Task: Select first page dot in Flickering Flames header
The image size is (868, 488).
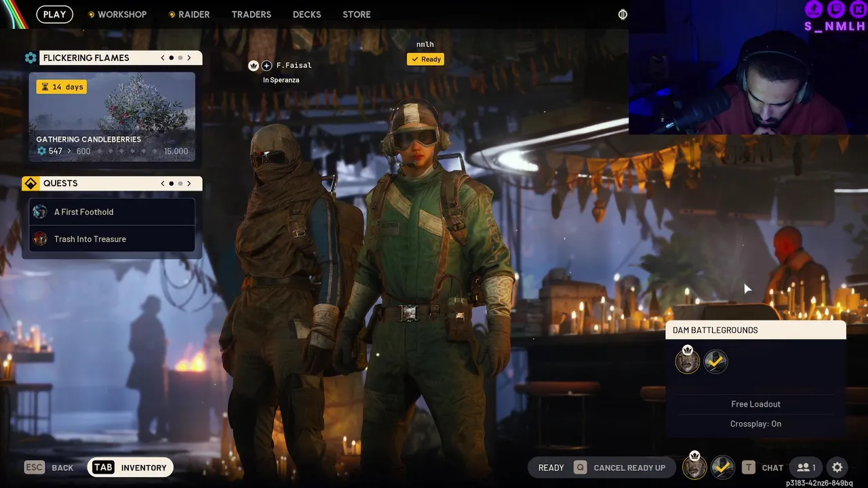Action: [x=171, y=58]
